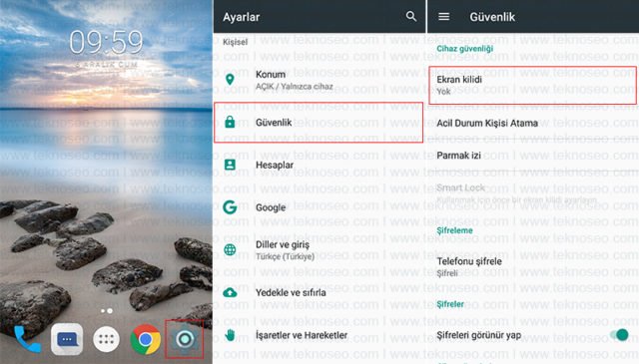Open the Hesaplar settings entry
The width and height of the screenshot is (639, 364).
pos(319,165)
